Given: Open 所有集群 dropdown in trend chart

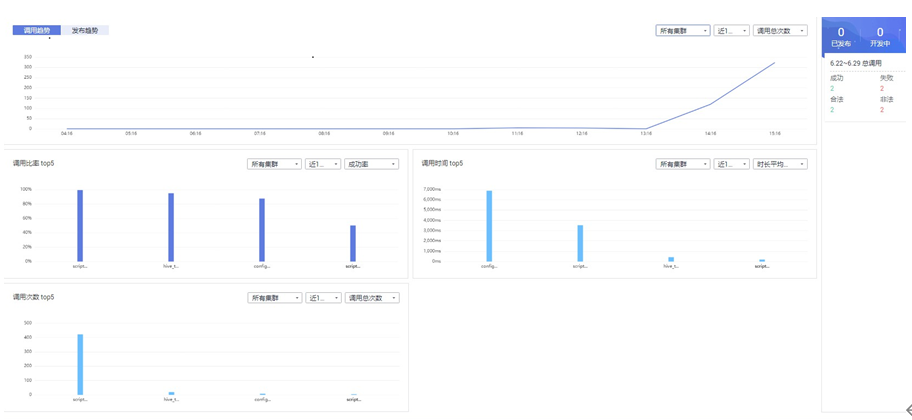Looking at the screenshot, I should point(682,31).
